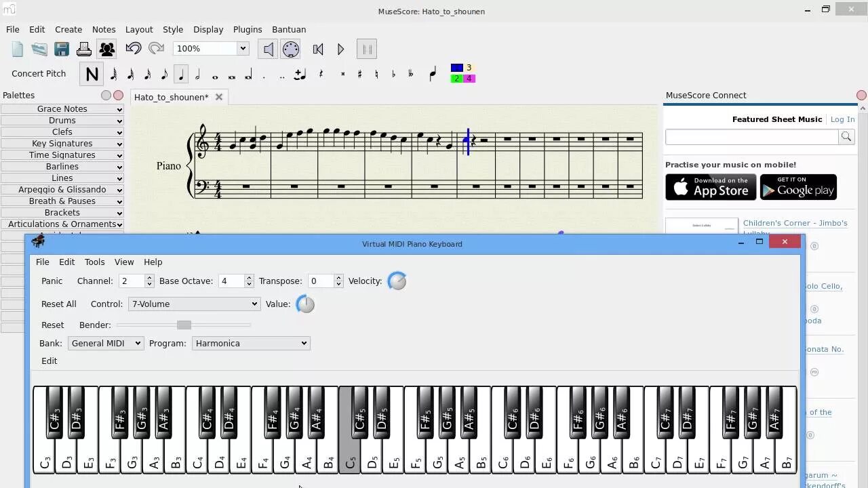Select the quarter note duration
868x488 pixels.
click(x=181, y=75)
